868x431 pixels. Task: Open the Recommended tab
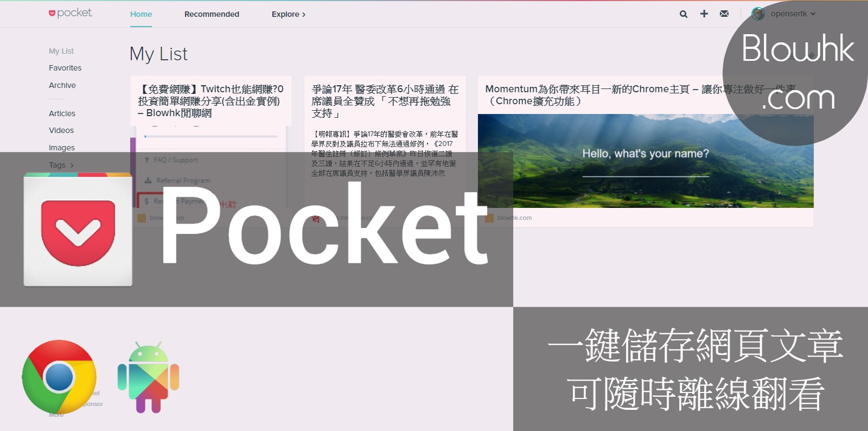click(212, 14)
